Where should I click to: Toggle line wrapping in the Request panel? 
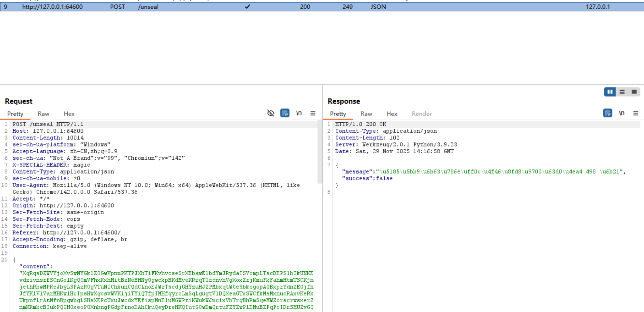[x=284, y=113]
